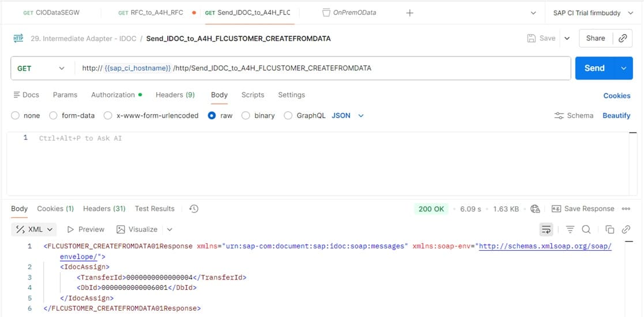Open the XML response format dropdown

pyautogui.click(x=35, y=229)
